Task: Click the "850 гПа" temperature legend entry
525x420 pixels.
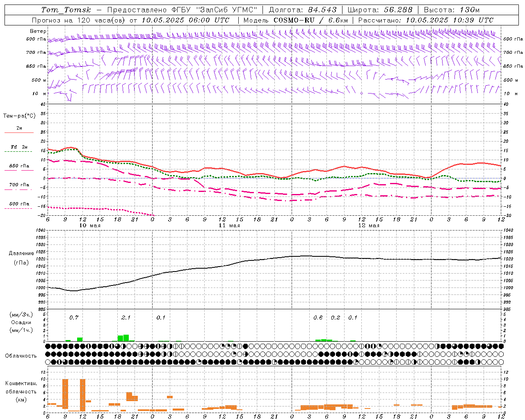Action: (19, 168)
